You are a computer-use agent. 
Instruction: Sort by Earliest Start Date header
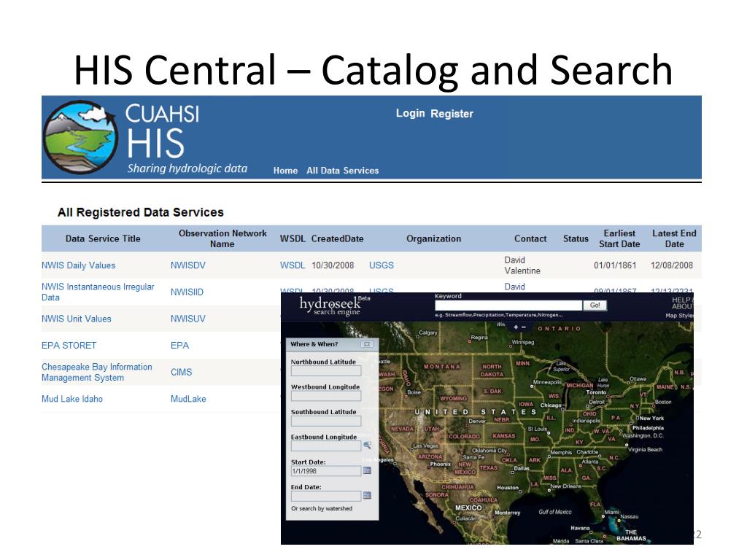619,238
